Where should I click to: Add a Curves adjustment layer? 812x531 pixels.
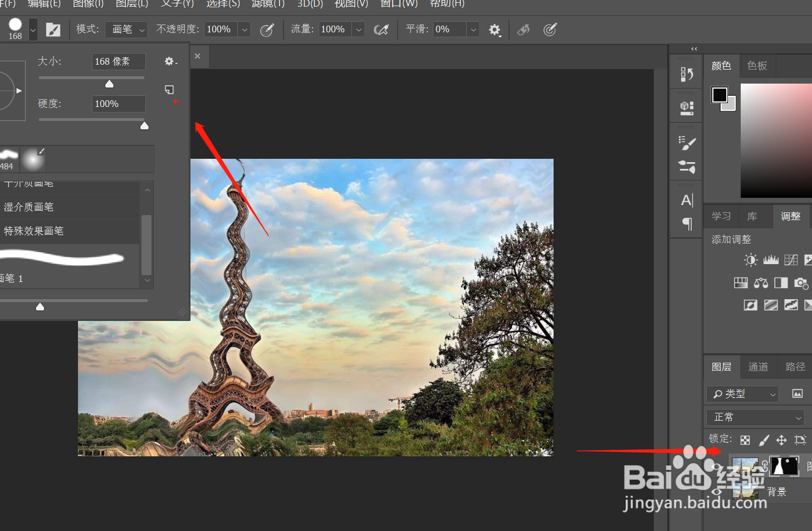[791, 260]
